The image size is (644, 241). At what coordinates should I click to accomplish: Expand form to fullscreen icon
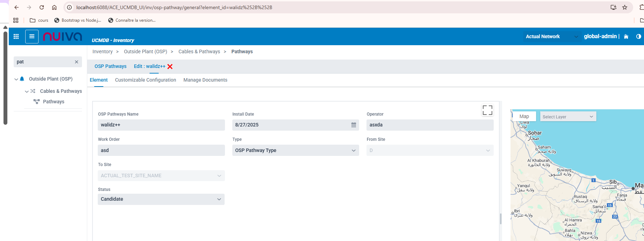coord(487,110)
